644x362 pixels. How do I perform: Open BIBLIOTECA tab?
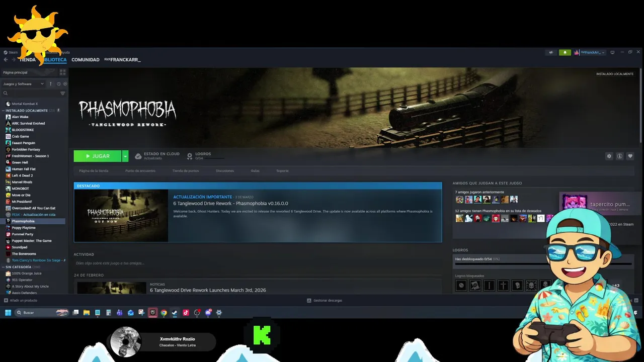coord(55,60)
